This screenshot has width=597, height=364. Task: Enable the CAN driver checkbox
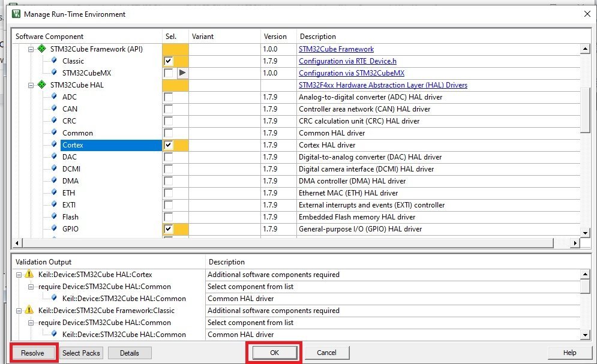[168, 109]
